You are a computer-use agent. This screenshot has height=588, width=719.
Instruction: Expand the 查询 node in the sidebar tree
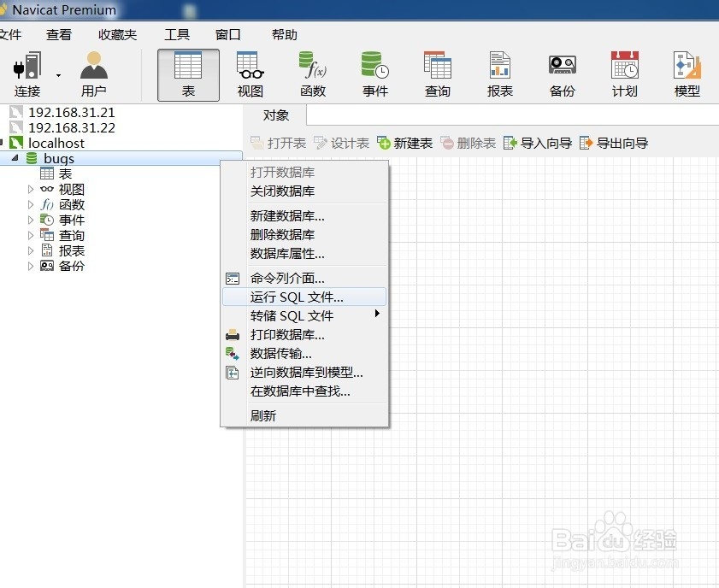pyautogui.click(x=31, y=235)
